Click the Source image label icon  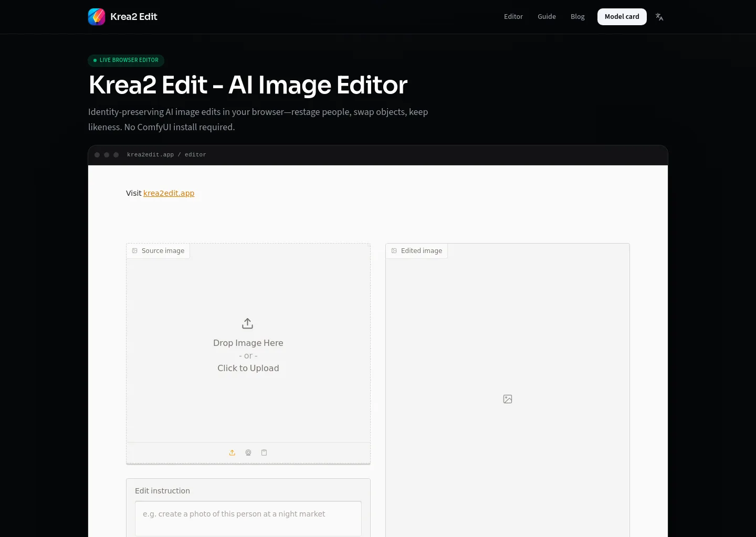pos(135,251)
